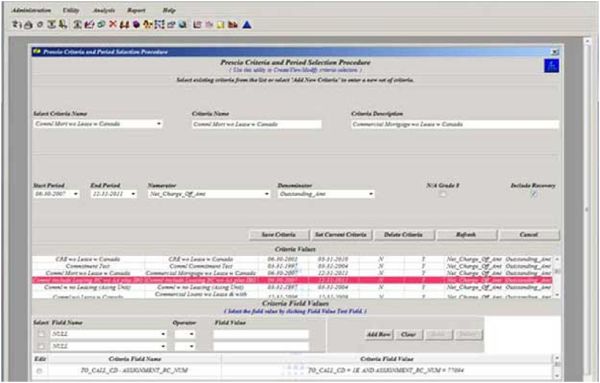
Task: Click the yellow note toolbar icon
Action: pos(220,25)
